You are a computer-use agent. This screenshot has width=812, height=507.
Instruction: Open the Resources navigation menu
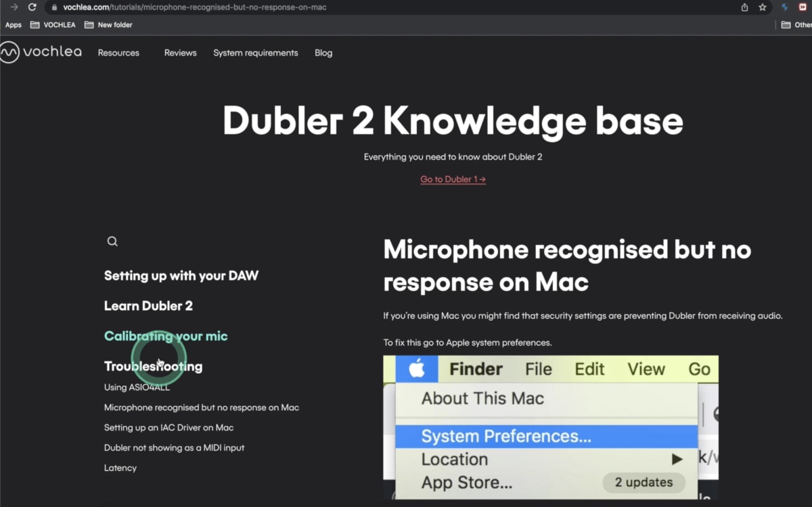(x=118, y=52)
